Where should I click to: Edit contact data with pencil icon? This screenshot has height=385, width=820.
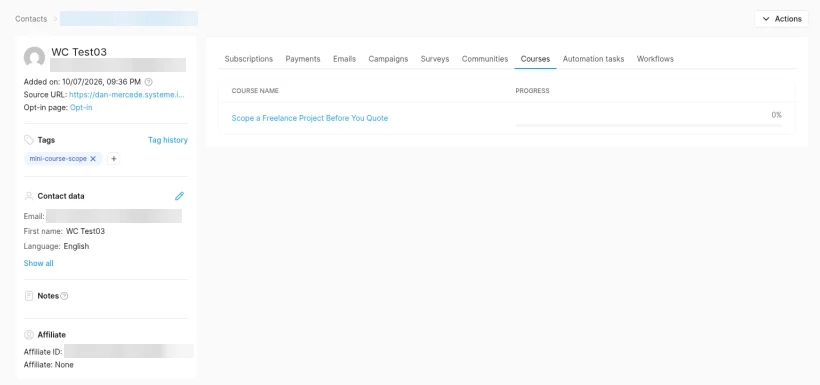coord(179,196)
